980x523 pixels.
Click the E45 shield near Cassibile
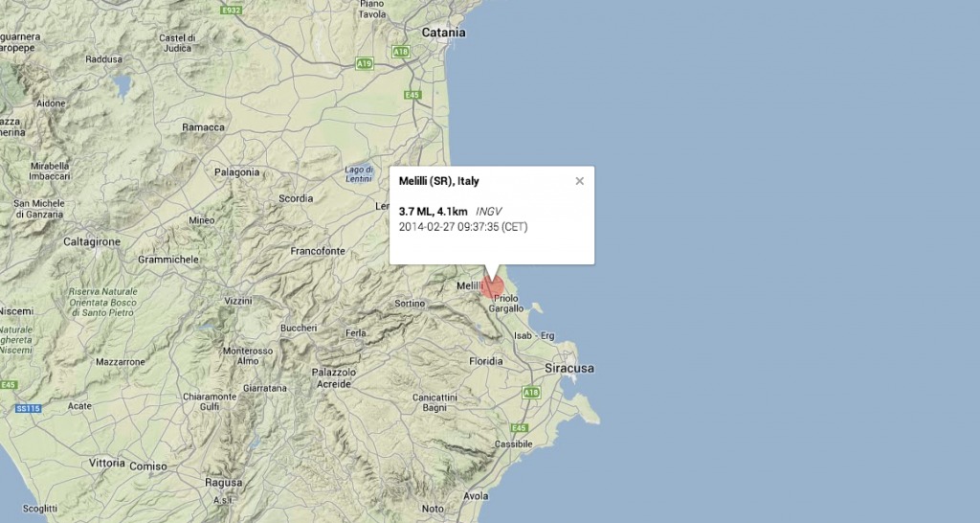pos(520,428)
